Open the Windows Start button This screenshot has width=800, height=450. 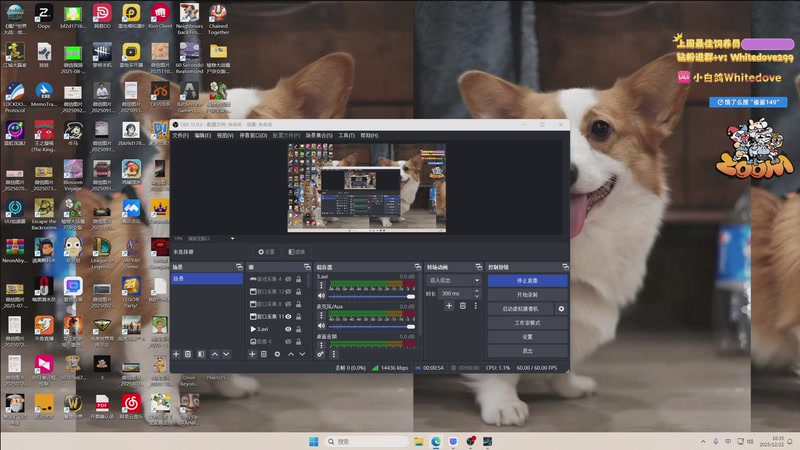pos(313,441)
